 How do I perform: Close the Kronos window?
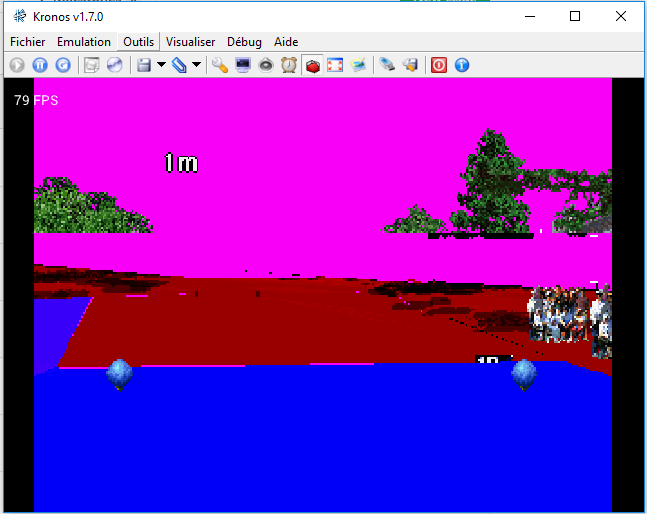(621, 17)
